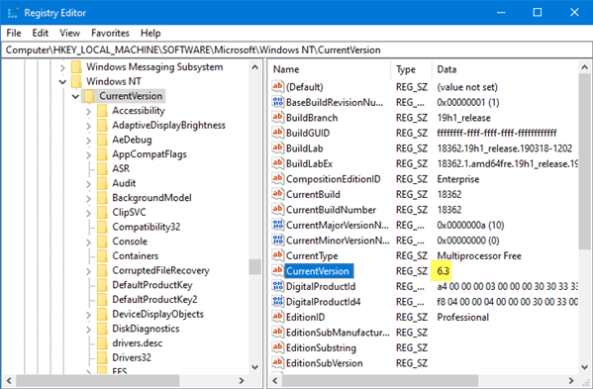Collapse the CurrentVersion tree node
This screenshot has width=593, height=389.
pyautogui.click(x=76, y=96)
